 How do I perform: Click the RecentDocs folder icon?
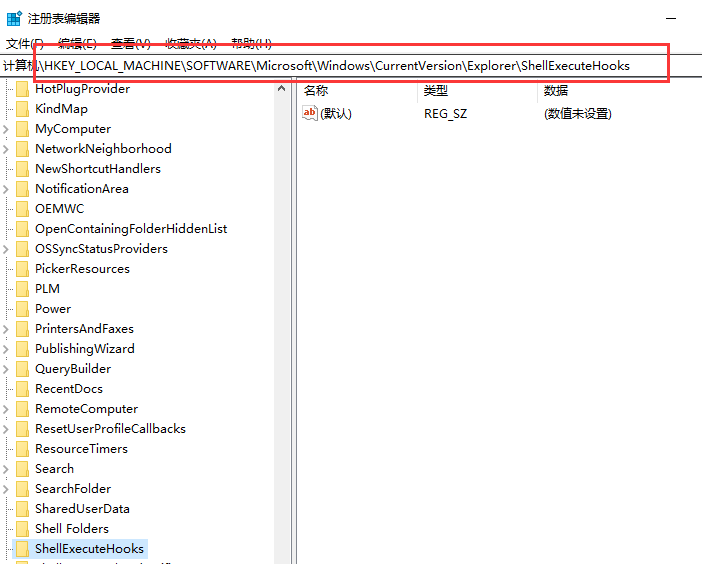22,389
